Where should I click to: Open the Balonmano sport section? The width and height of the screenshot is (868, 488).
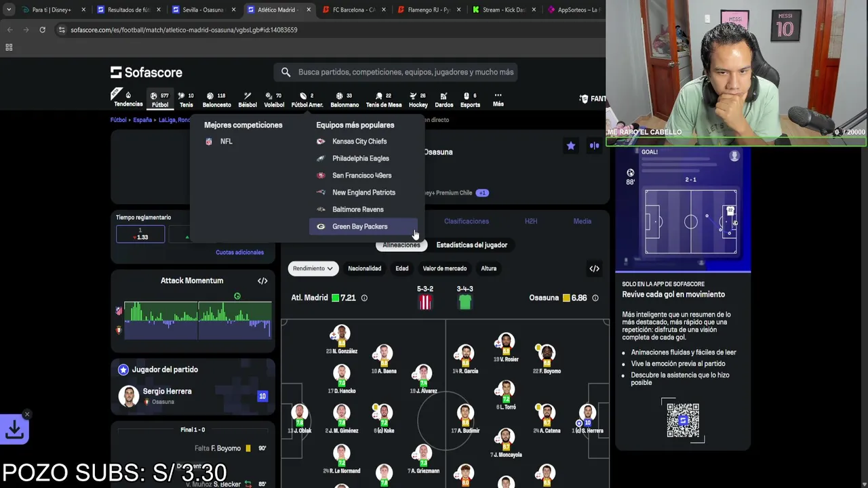point(344,99)
